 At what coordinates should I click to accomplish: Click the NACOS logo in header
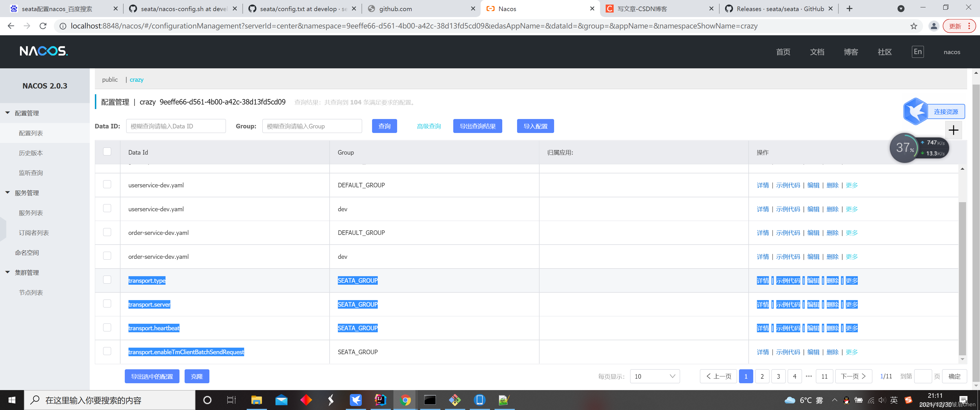(43, 51)
